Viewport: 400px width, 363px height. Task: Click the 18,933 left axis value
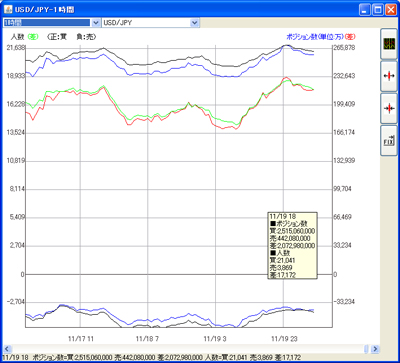tap(16, 76)
